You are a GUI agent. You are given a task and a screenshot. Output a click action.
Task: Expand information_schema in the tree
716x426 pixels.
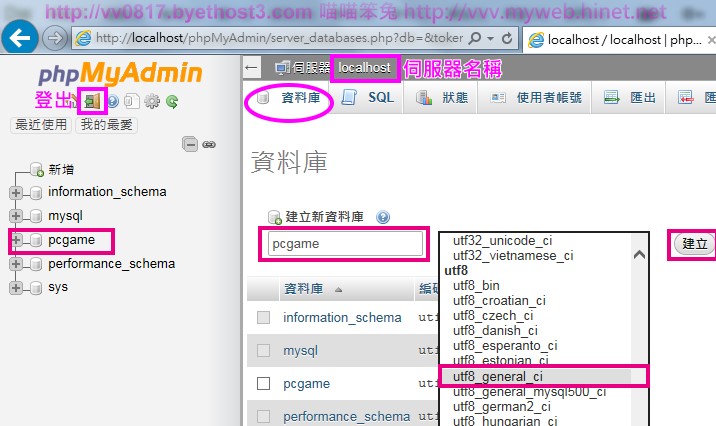click(16, 192)
